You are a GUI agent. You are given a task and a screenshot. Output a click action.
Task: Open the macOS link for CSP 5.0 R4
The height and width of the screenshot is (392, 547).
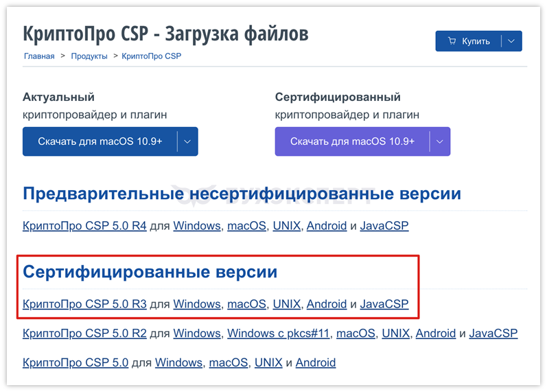point(246,226)
